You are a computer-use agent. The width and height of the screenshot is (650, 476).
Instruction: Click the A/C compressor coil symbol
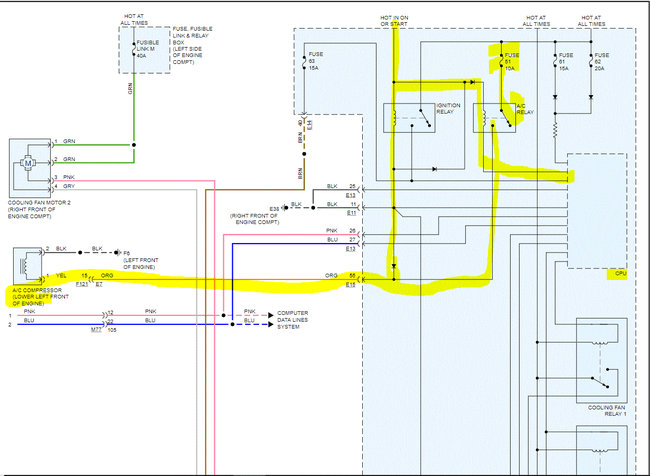pos(23,265)
